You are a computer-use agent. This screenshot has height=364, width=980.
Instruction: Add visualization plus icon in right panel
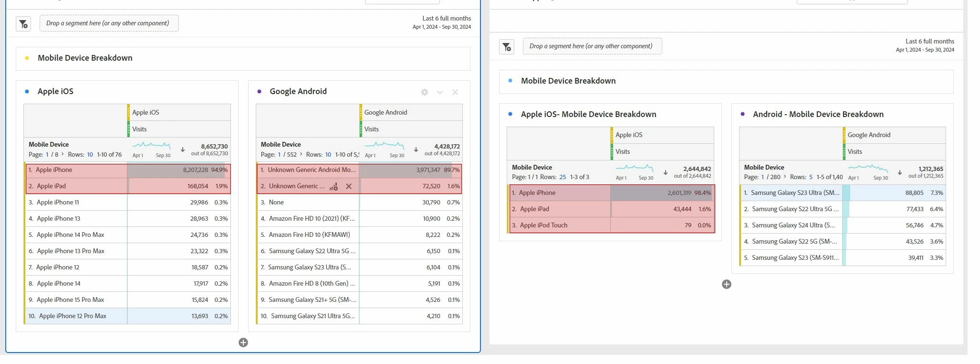point(727,284)
